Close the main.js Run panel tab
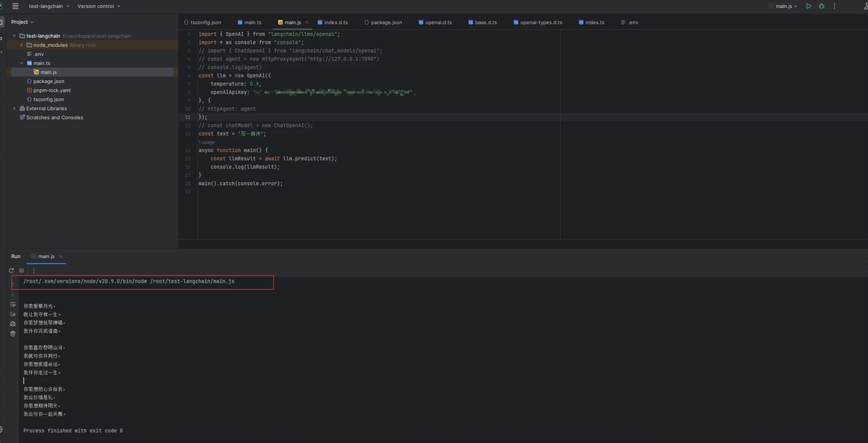 tap(60, 256)
